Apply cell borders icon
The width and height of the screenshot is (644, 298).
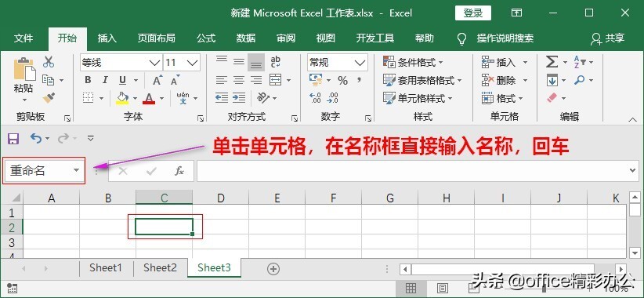[x=88, y=98]
